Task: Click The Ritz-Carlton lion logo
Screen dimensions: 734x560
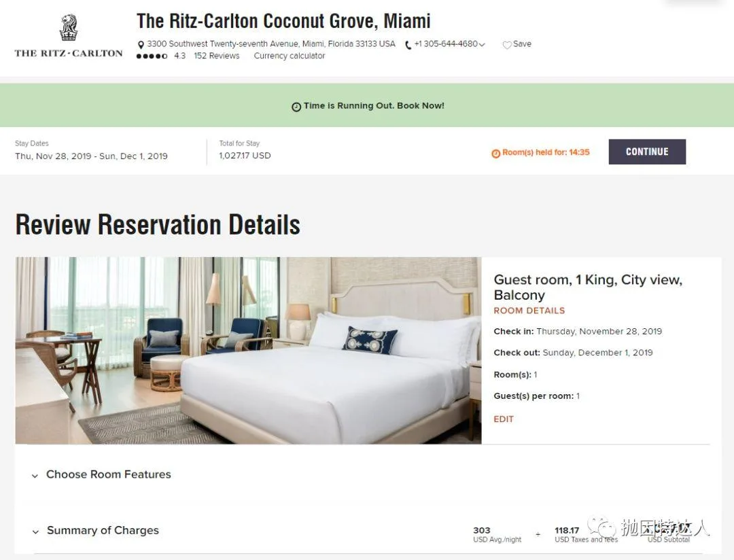Action: 69,29
